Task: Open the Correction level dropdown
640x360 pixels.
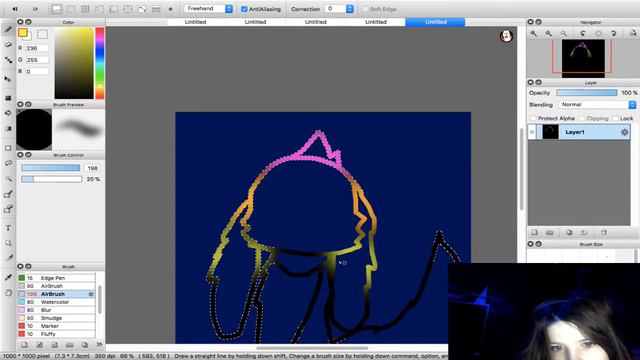Action: [339, 9]
